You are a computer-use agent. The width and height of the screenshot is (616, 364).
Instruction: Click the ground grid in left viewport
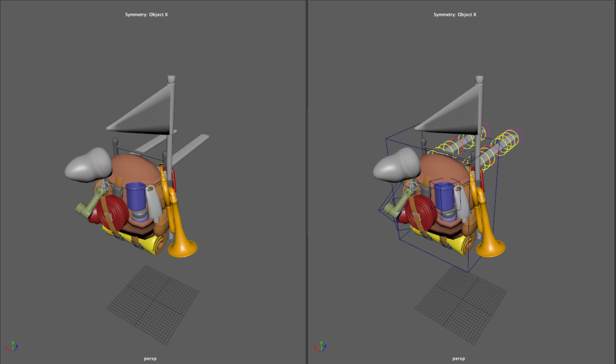pyautogui.click(x=153, y=305)
